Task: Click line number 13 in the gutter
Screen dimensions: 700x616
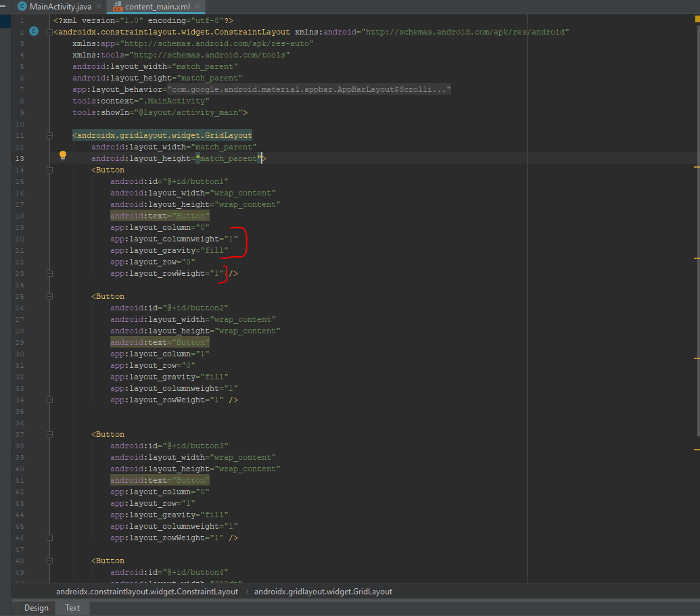Action: [x=20, y=158]
